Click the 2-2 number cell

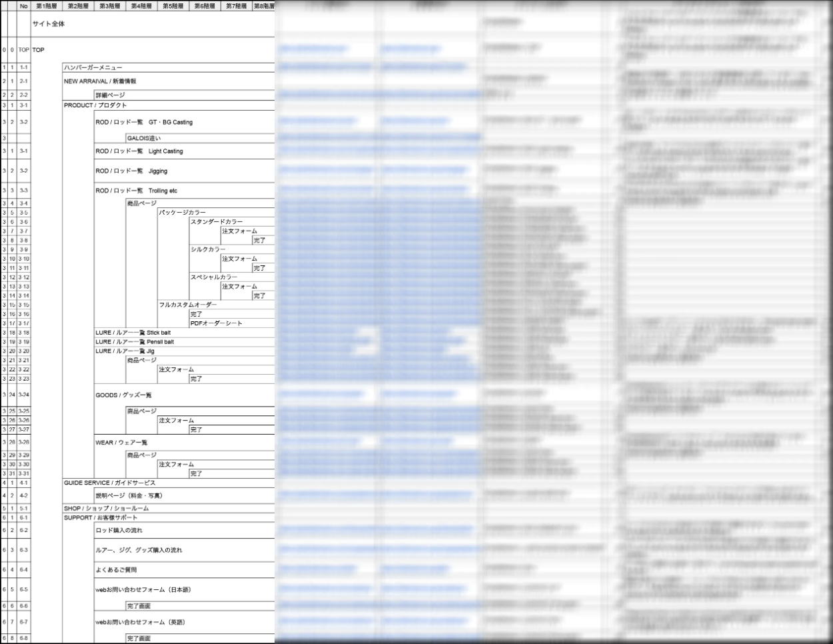click(24, 95)
